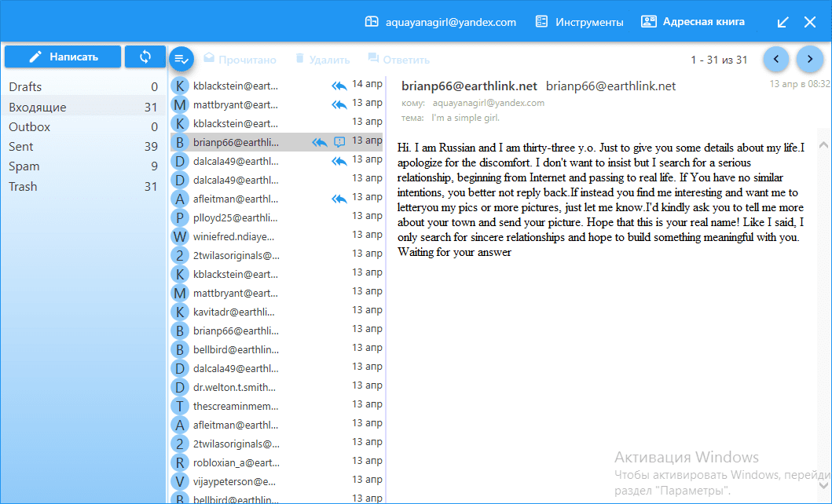
Task: Click the Ответить reply button
Action: point(399,60)
